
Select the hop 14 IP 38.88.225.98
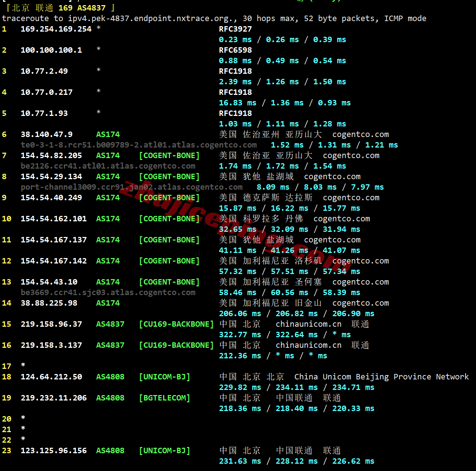coord(49,303)
